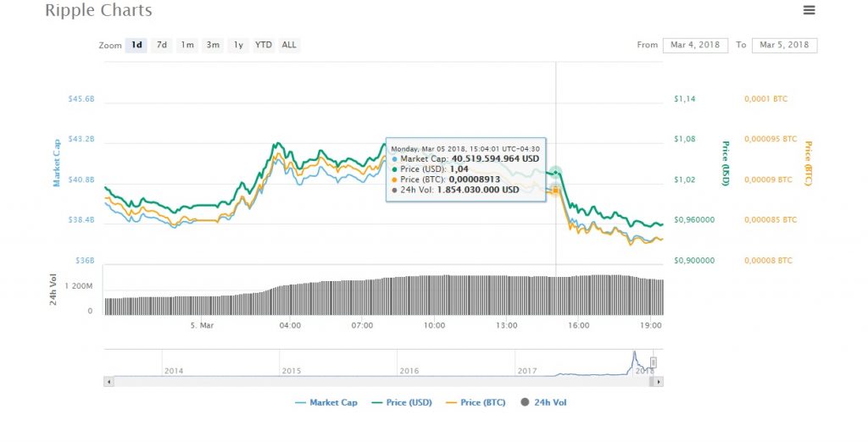Click the $1,08 price axis label

coord(685,139)
